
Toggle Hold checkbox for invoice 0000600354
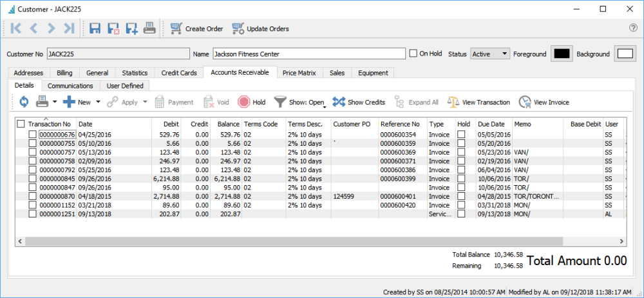point(462,135)
